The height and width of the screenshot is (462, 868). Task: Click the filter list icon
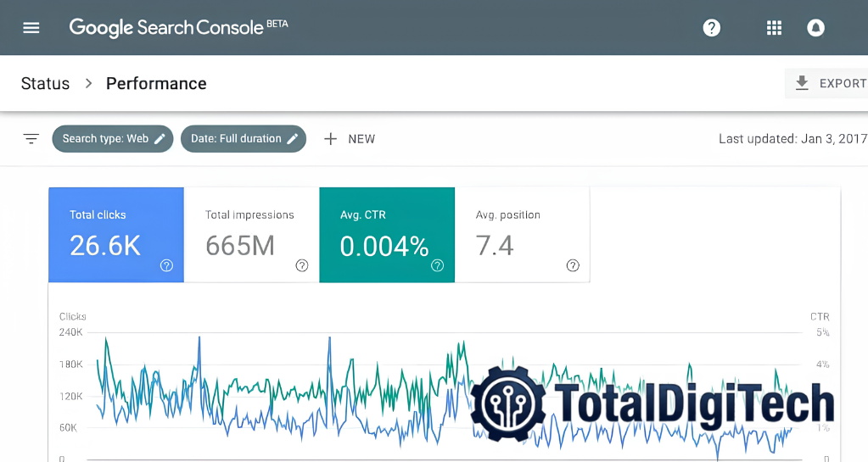coord(31,138)
